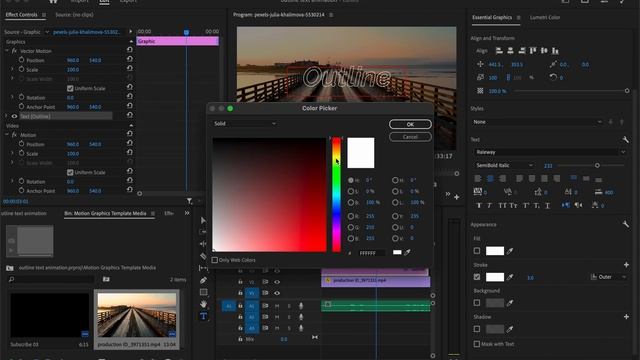Select the Hand tool
The height and width of the screenshot is (360, 640).
click(203, 304)
